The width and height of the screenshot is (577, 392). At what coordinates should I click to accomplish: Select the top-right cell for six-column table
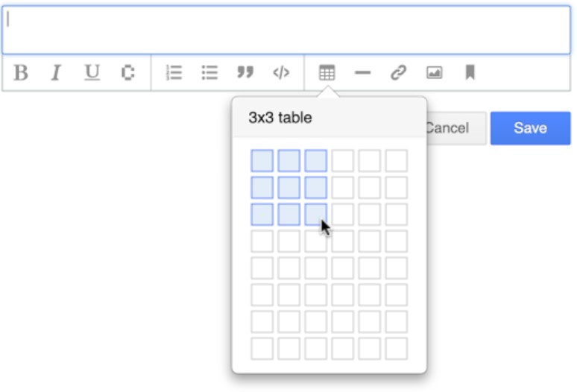pyautogui.click(x=397, y=161)
